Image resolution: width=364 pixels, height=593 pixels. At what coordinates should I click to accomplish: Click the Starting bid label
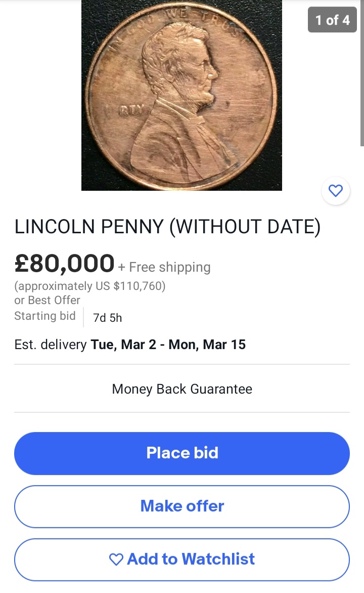tap(44, 316)
